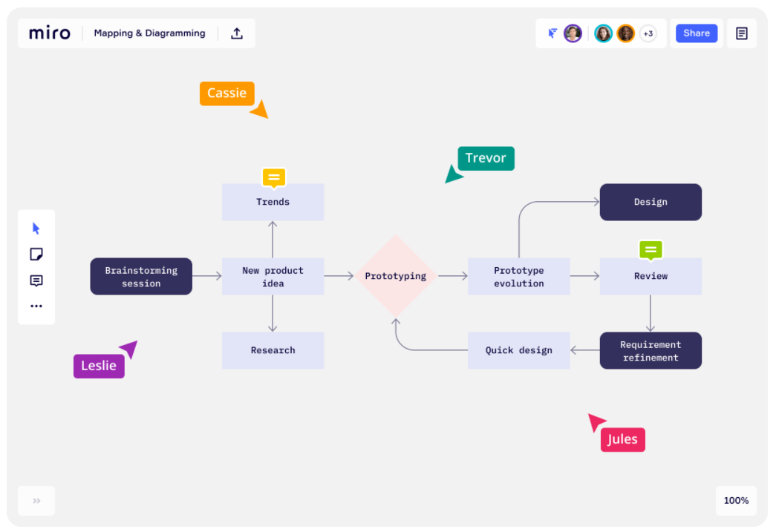This screenshot has height=532, width=776.
Task: Click the first collaborator avatar with purple ring
Action: tap(573, 33)
